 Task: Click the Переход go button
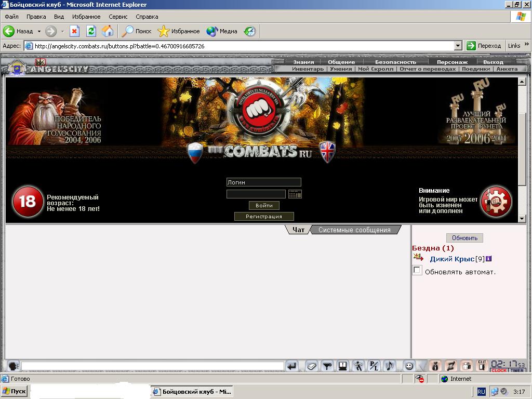pyautogui.click(x=484, y=46)
